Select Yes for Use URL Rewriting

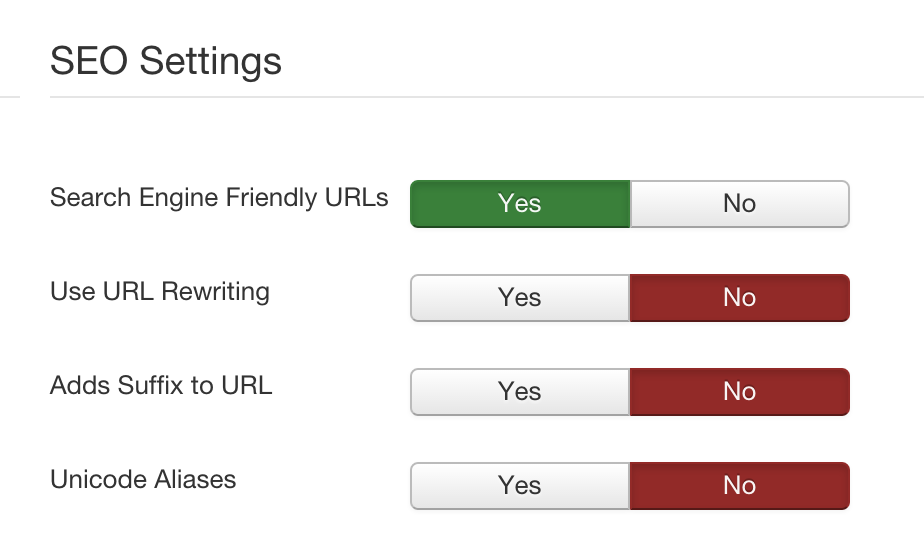point(520,298)
